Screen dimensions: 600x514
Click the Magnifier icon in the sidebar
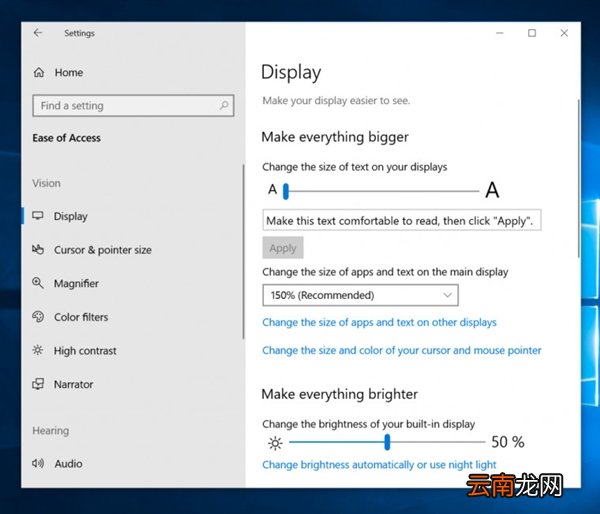click(38, 283)
